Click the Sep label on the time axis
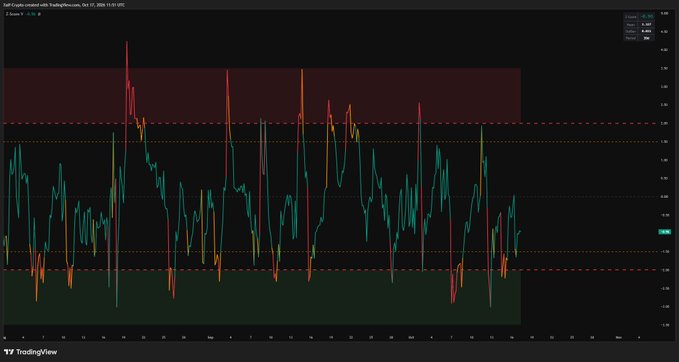679x362 pixels. 210,337
